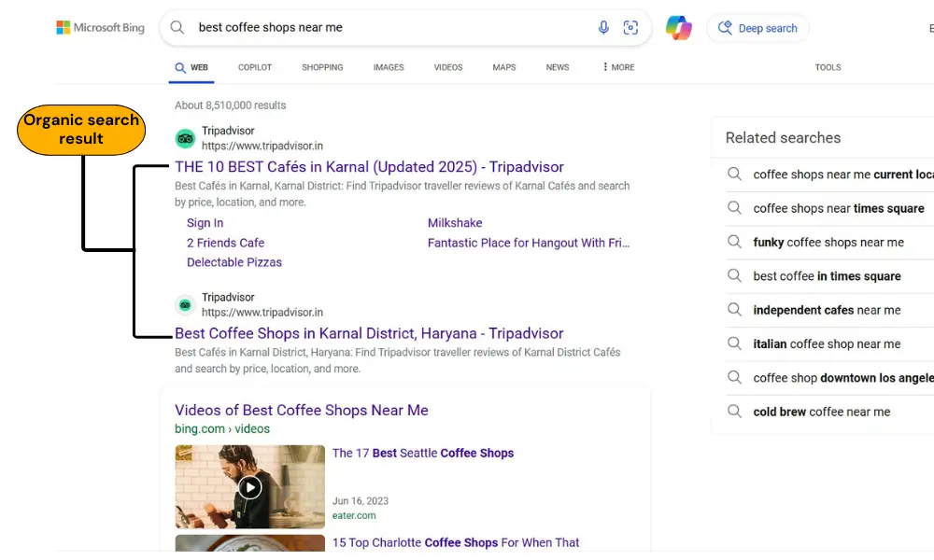Click the Microsoft Bing logo
934x560 pixels.
pyautogui.click(x=100, y=27)
